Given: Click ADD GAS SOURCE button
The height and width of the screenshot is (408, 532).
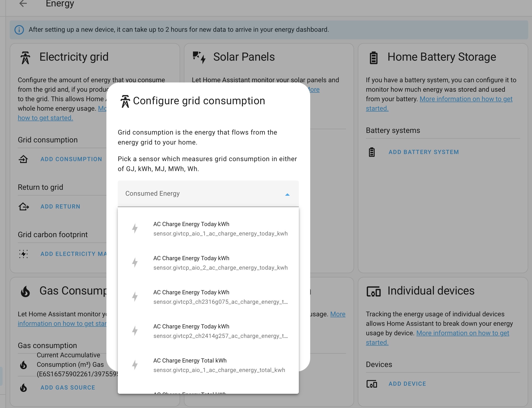Looking at the screenshot, I should [x=68, y=388].
